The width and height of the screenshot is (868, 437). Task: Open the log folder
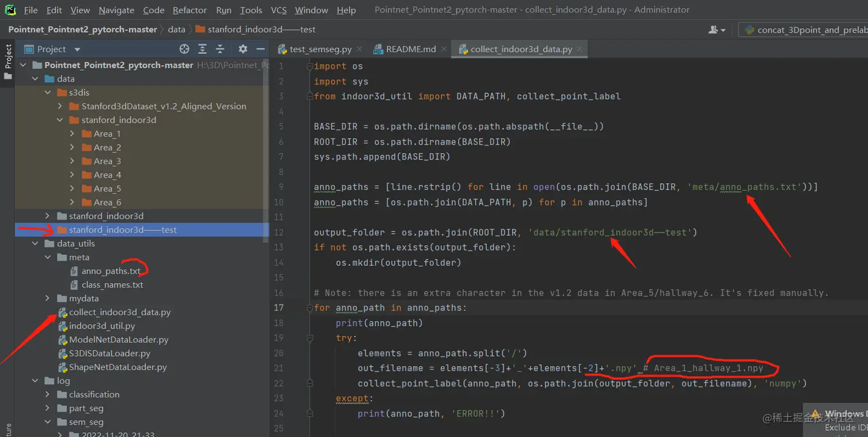coord(63,381)
